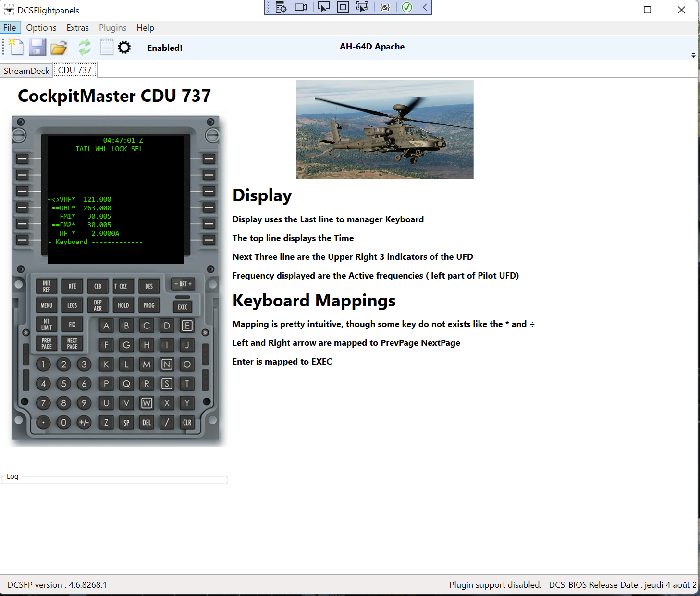Click the INIT REF key on the CDU
This screenshot has width=700, height=596.
point(47,286)
